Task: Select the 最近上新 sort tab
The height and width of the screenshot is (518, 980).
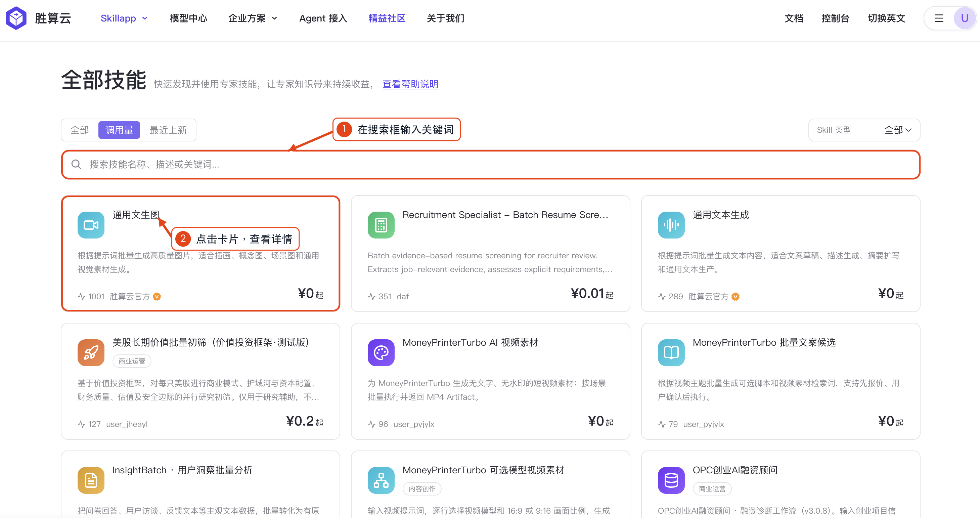Action: [168, 130]
